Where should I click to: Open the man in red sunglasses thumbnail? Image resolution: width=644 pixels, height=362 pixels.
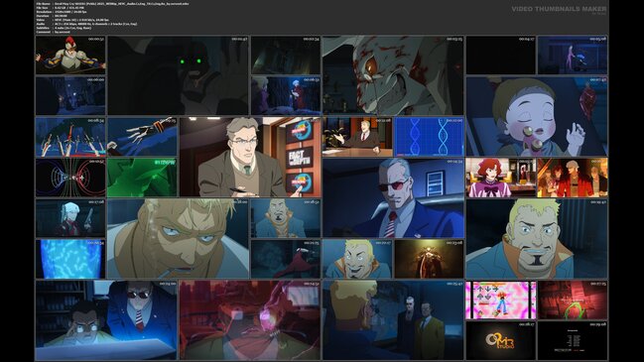(x=393, y=197)
